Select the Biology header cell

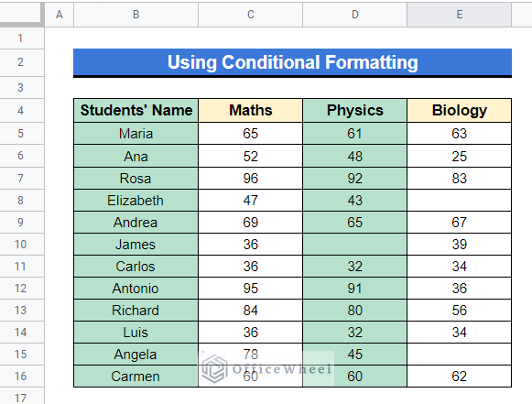tap(460, 110)
